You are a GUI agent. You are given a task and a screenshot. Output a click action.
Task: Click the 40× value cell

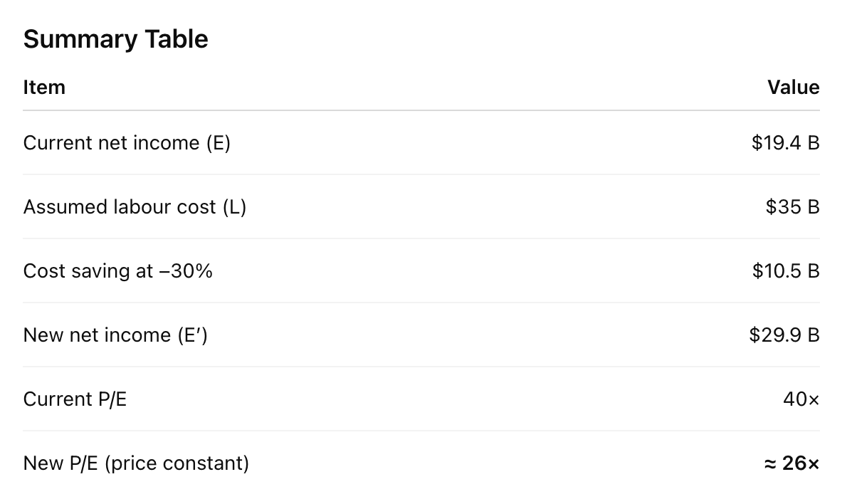click(801, 399)
